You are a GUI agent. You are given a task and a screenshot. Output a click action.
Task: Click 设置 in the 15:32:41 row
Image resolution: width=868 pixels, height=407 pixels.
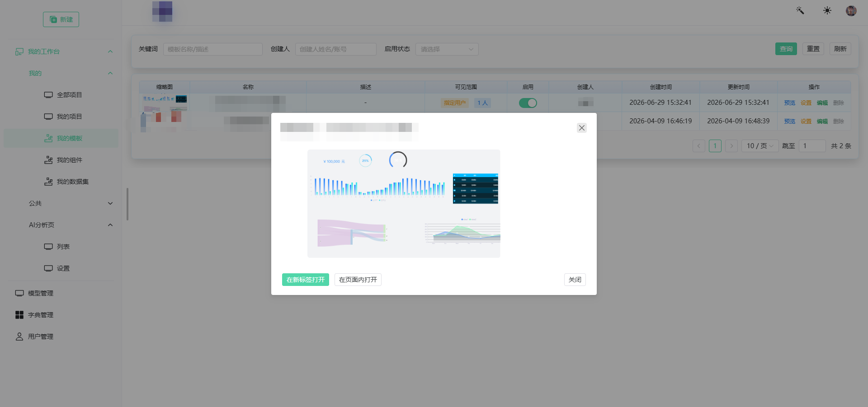806,103
